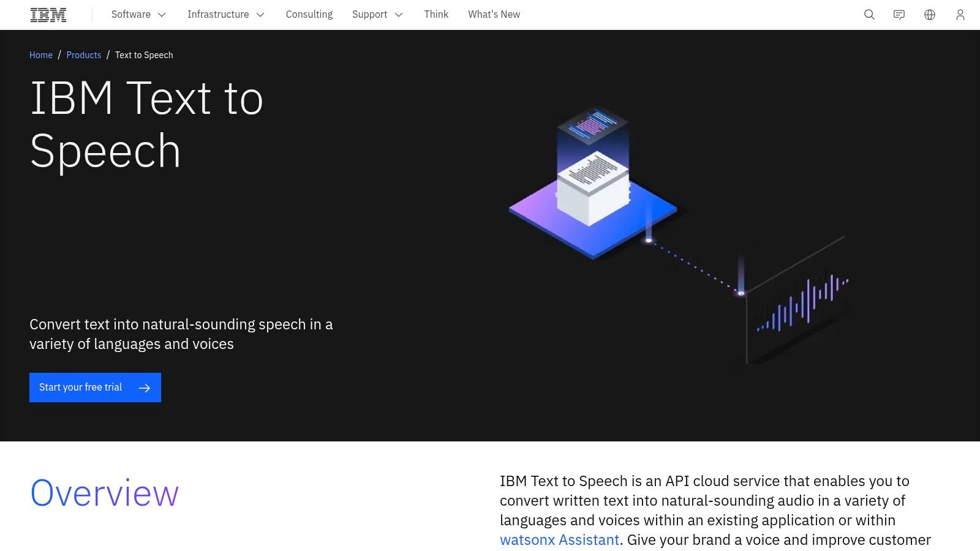Click the Text to Speech breadcrumb
The image size is (980, 551).
143,55
